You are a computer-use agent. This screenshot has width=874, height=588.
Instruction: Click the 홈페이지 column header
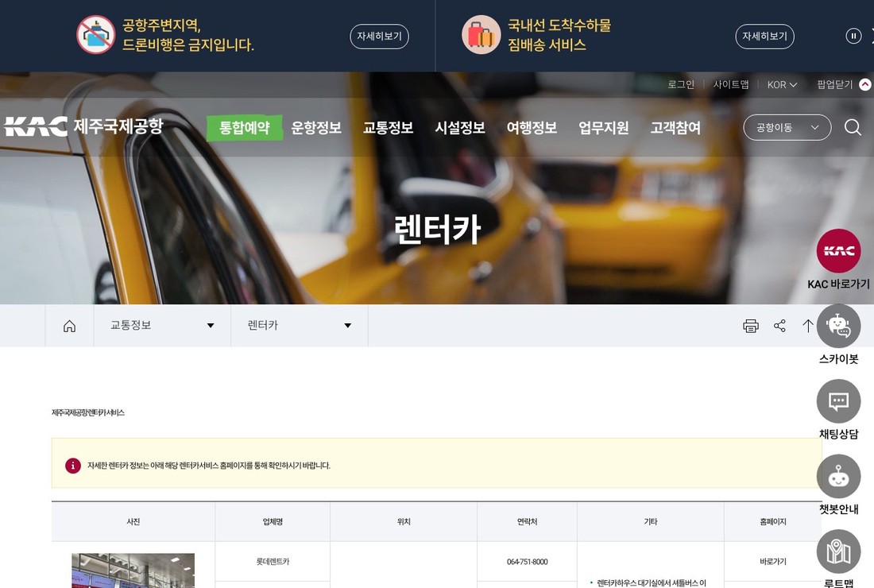click(x=772, y=522)
